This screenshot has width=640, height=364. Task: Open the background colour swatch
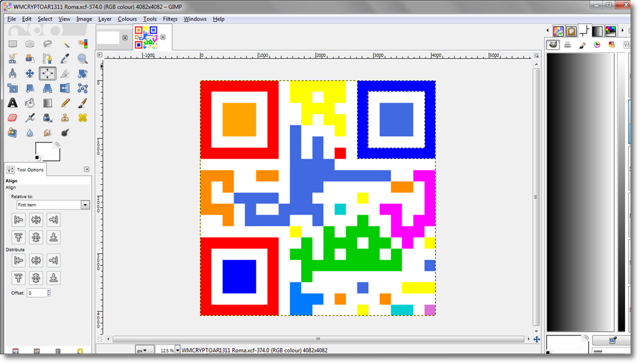click(x=56, y=156)
